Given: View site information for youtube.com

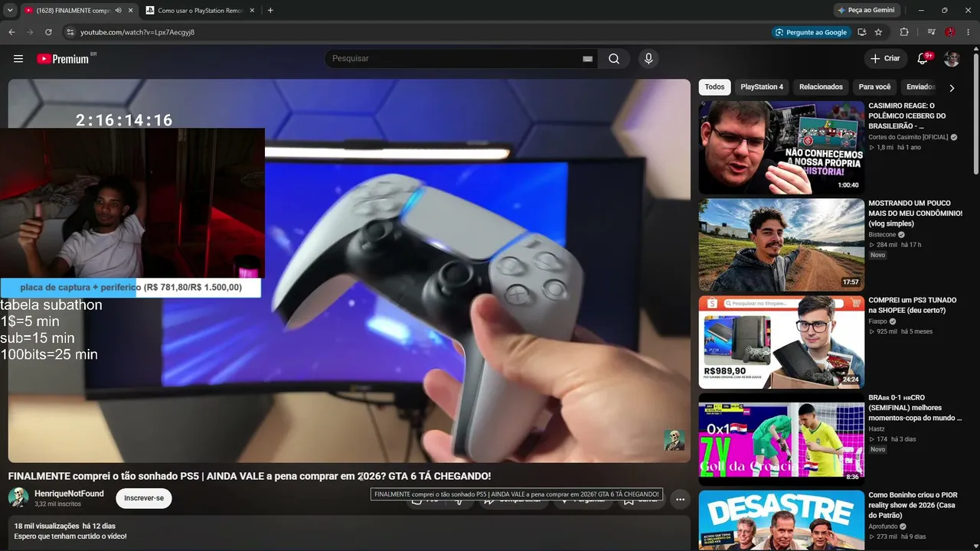Looking at the screenshot, I should (70, 32).
